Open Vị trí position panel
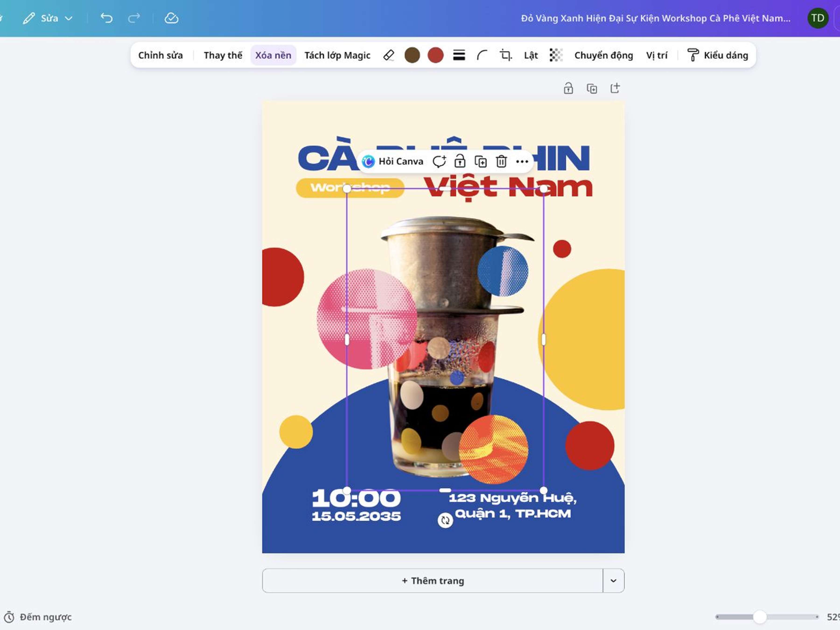 pyautogui.click(x=657, y=55)
